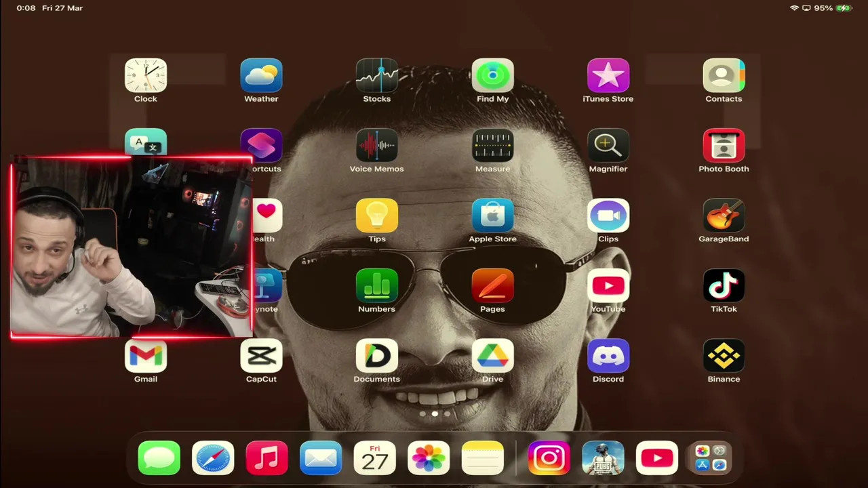
Task: Open YouTube on the home screen grid
Action: click(608, 285)
